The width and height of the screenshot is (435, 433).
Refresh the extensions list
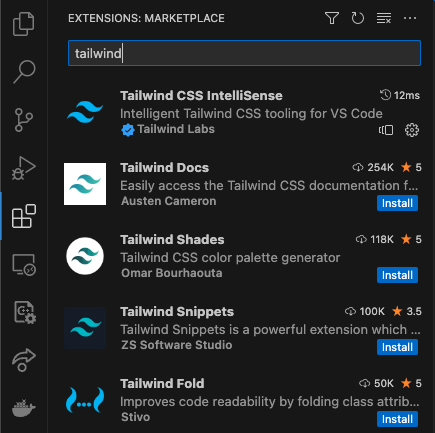[358, 18]
